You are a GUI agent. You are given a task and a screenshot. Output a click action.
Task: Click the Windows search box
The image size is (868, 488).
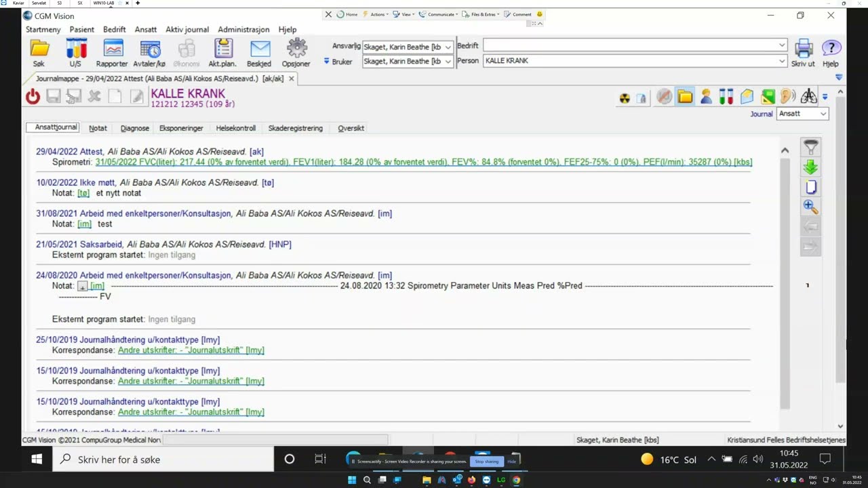click(x=163, y=459)
